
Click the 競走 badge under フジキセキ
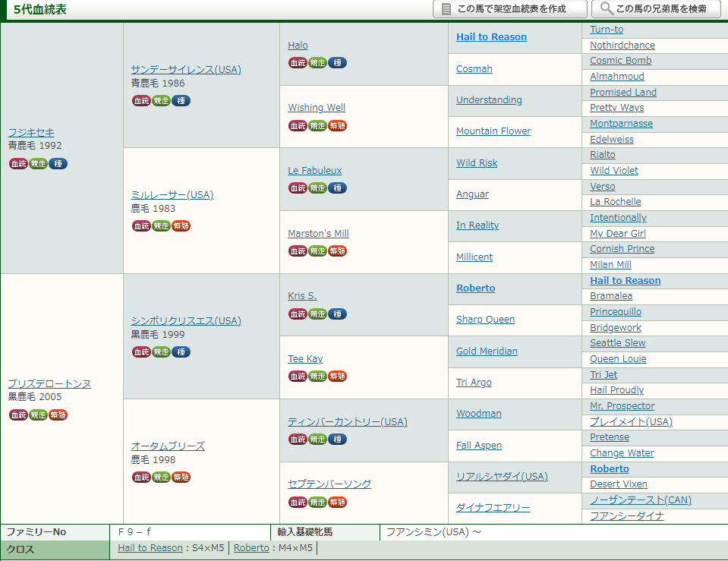(39, 163)
